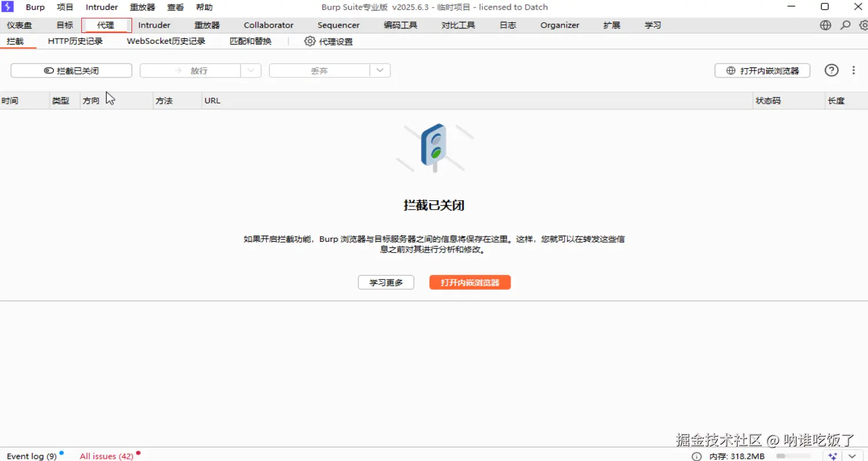Sort by the URL column header
868x461 pixels.
478,100
